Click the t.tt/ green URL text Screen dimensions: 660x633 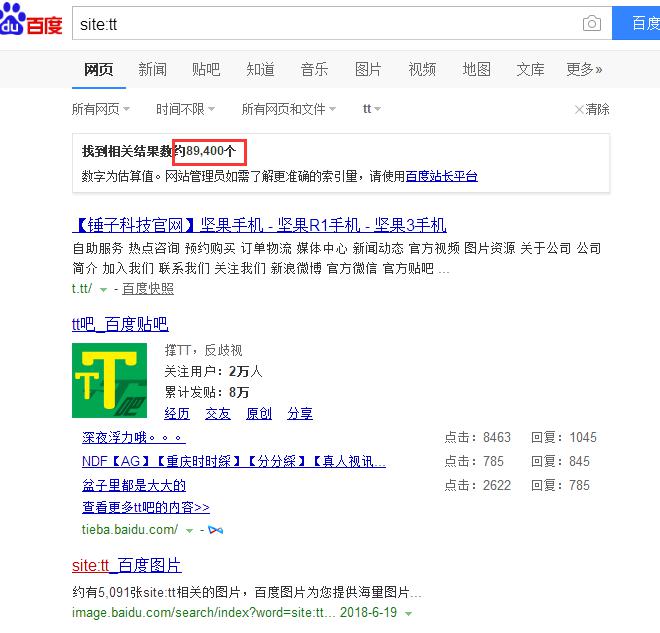pos(82,289)
